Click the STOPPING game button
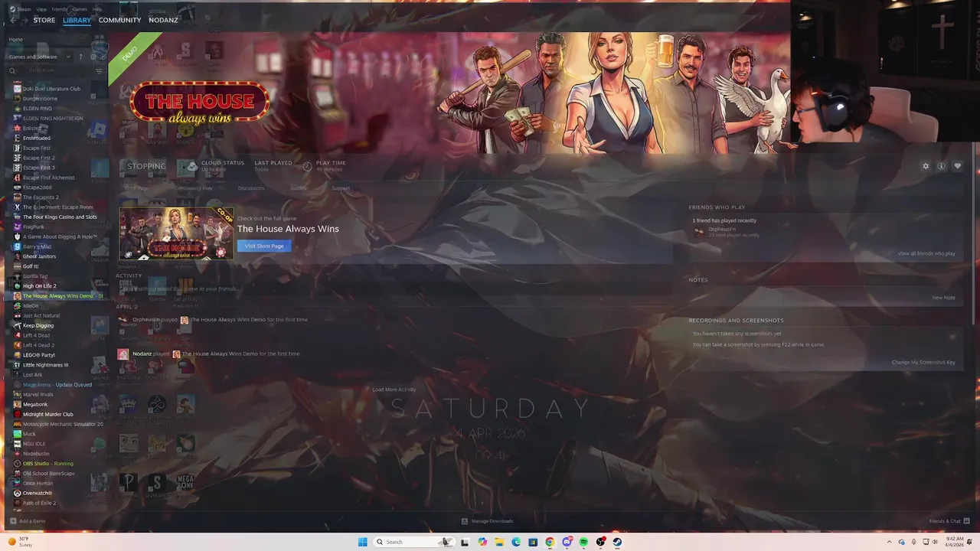 point(146,166)
